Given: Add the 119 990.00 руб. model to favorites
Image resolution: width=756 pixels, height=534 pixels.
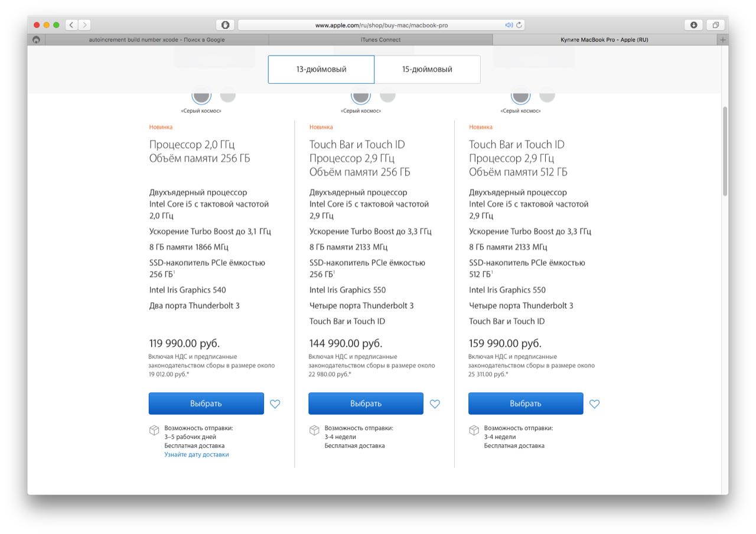Looking at the screenshot, I should (275, 404).
